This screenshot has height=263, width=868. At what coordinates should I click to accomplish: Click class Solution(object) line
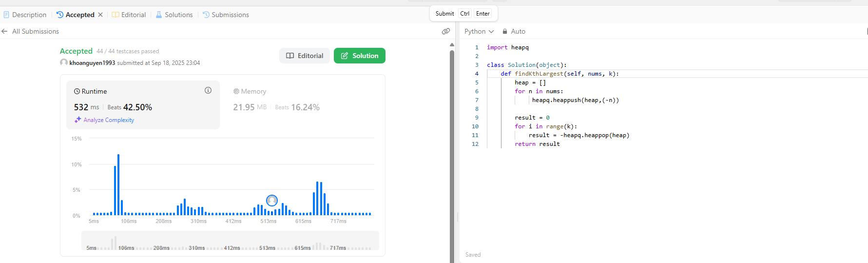527,65
